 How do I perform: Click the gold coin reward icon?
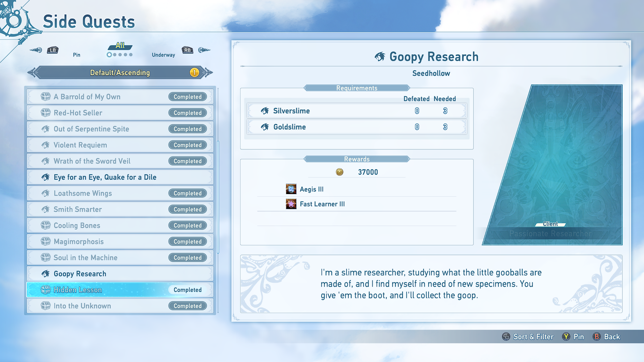(339, 172)
